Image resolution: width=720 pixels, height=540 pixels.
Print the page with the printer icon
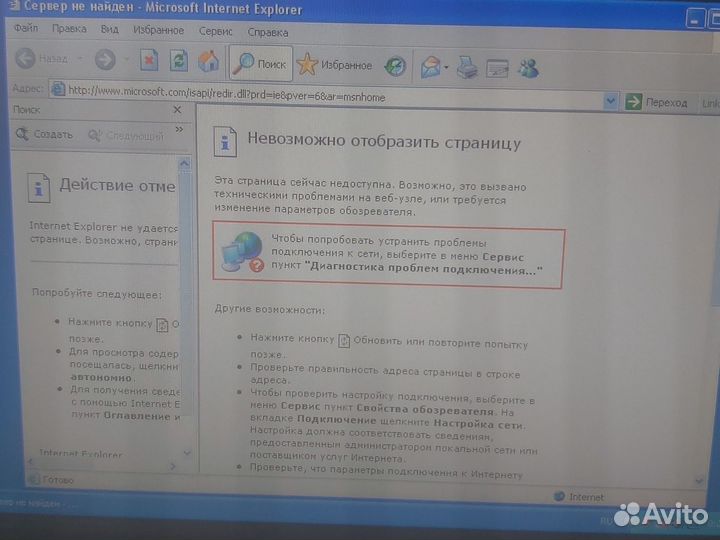tap(467, 68)
